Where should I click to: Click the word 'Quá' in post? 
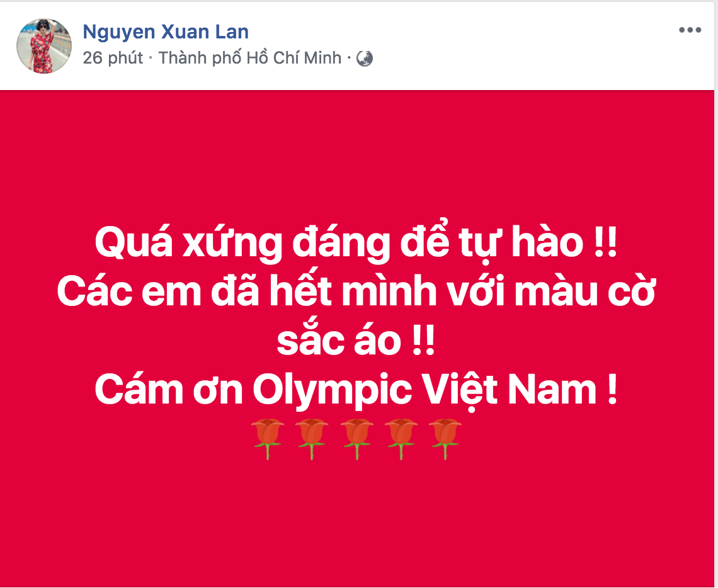pos(134,242)
